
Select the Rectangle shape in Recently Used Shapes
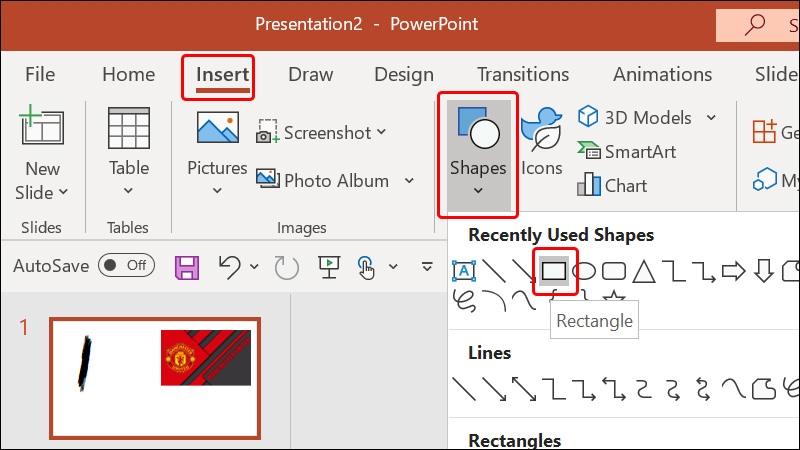click(554, 271)
